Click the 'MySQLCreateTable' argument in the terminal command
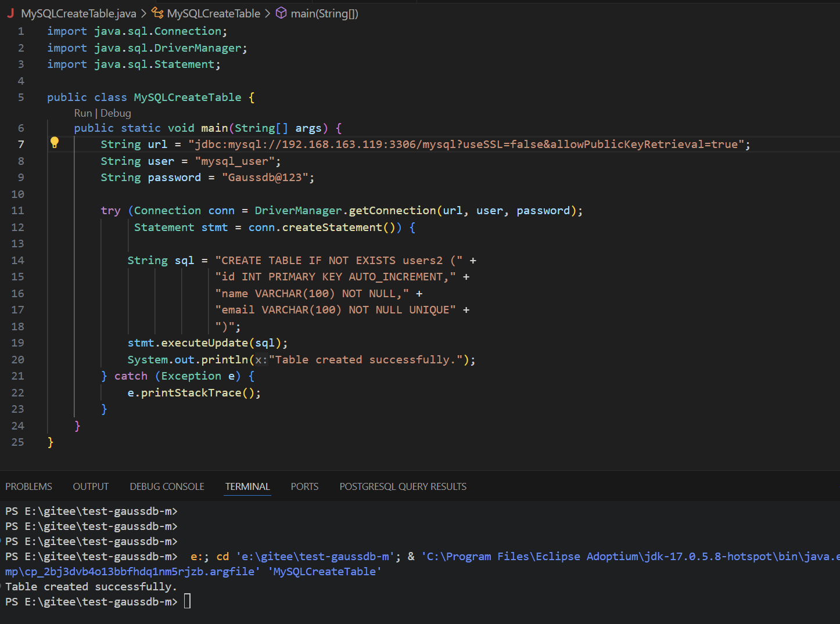 click(x=324, y=571)
